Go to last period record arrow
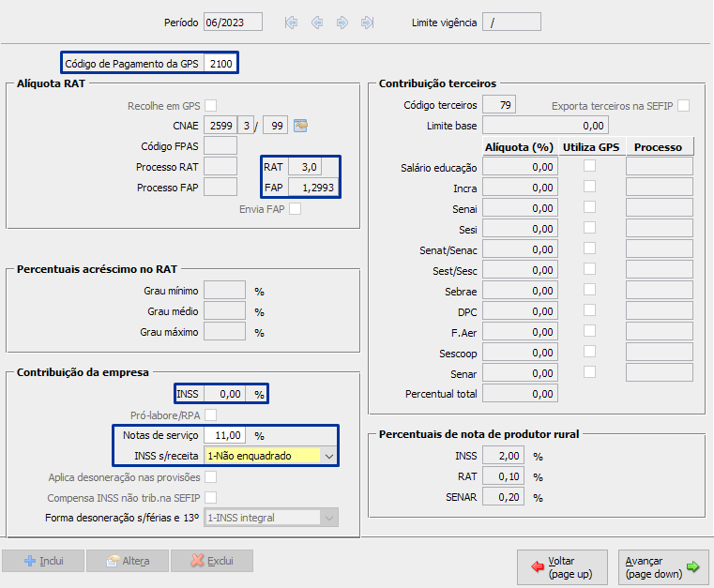Screen dimensions: 714x588 click(368, 23)
